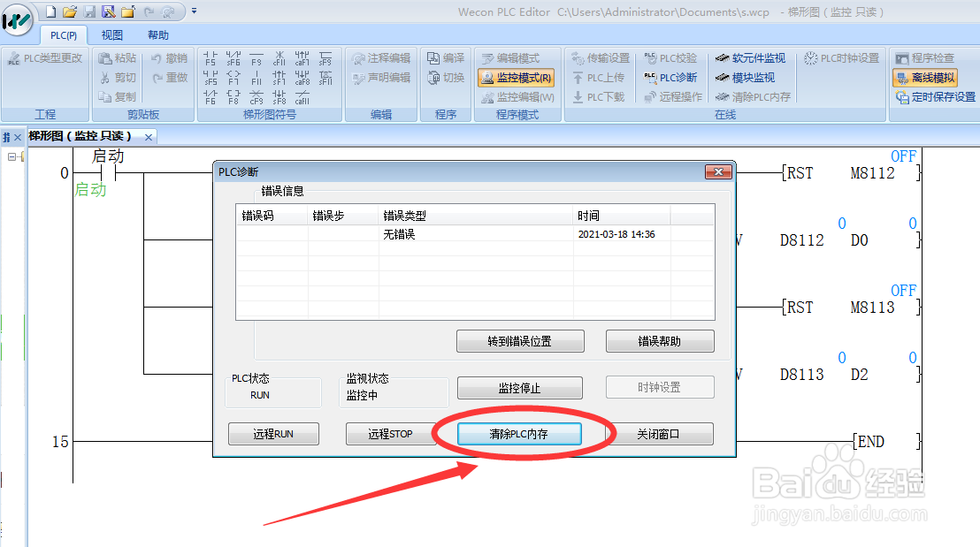Open the 帮助 ribbon tab

click(x=158, y=35)
